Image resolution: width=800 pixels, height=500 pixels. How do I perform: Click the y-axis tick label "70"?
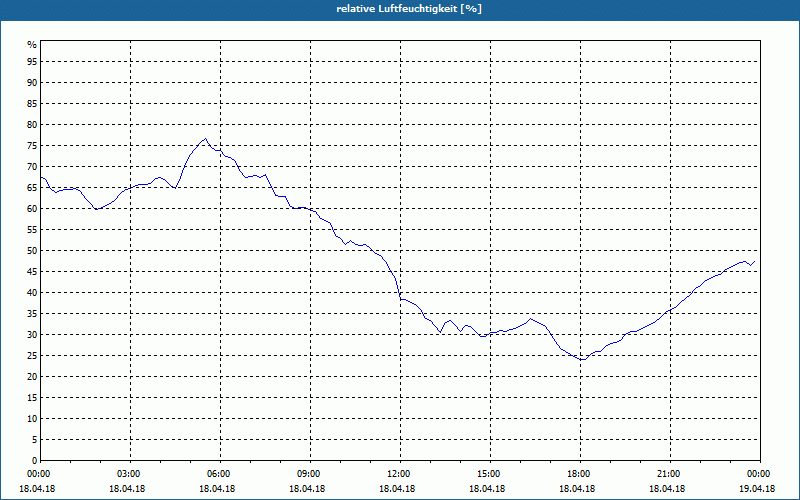(32, 167)
